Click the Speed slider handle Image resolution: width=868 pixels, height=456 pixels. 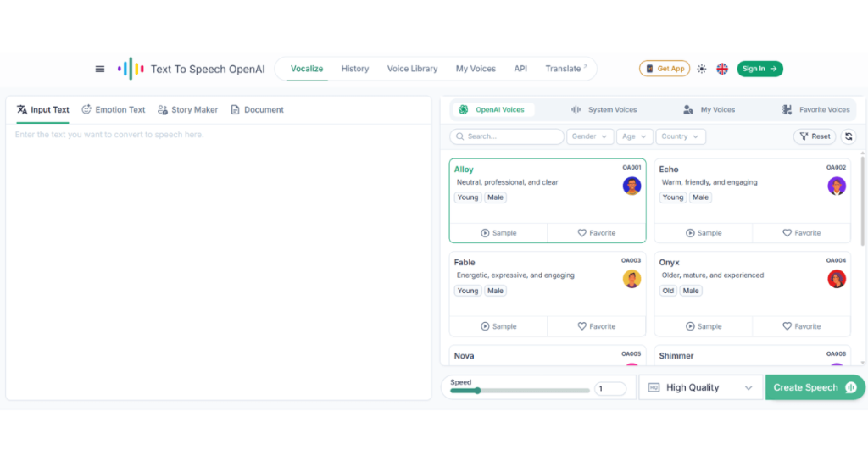click(x=477, y=391)
